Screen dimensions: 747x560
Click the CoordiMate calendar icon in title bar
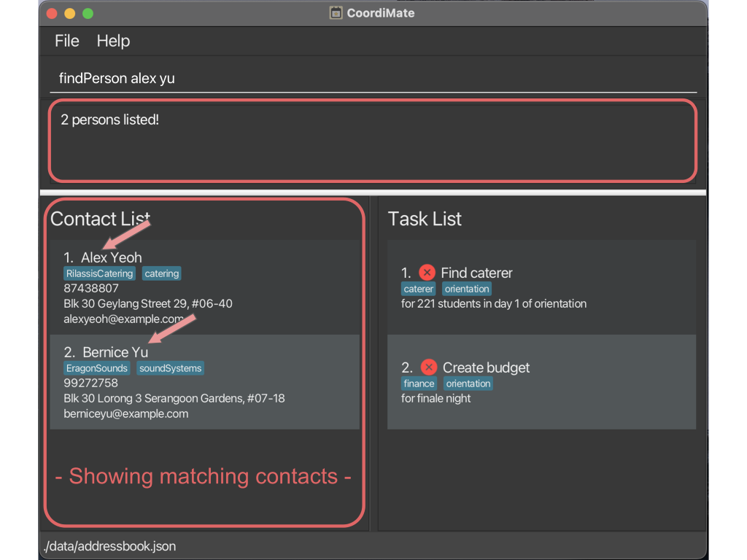[x=336, y=13]
